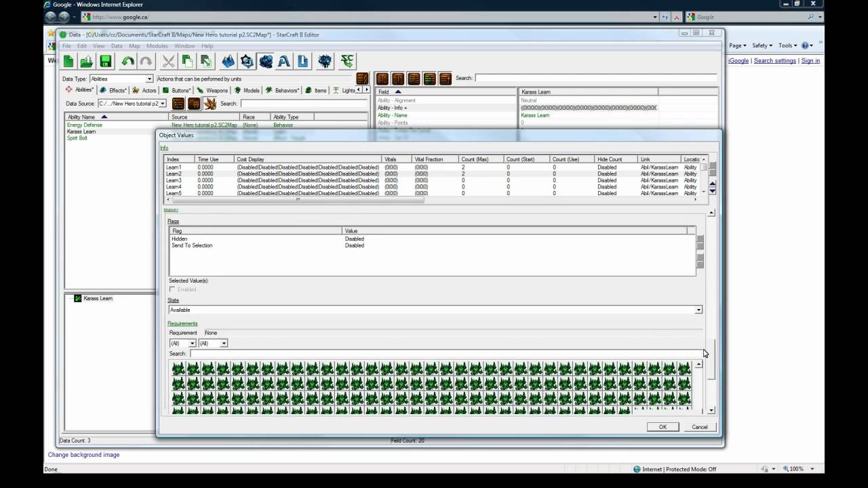Open the Data module blue cluster icon
This screenshot has height=488, width=868.
[266, 62]
